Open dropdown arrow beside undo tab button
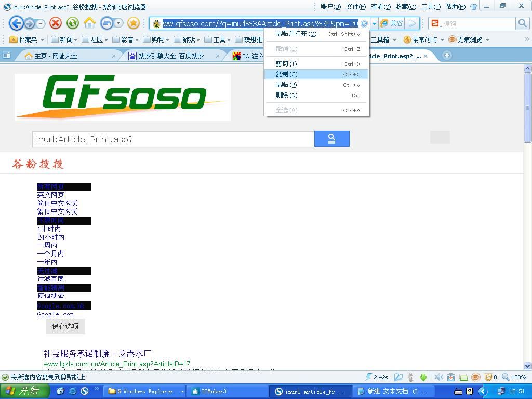 click(119, 23)
